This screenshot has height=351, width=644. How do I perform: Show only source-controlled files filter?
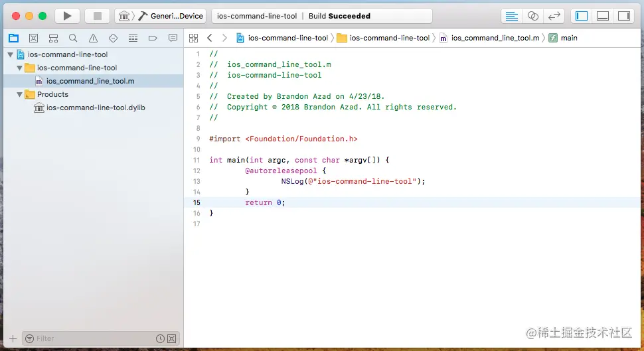(x=172, y=338)
